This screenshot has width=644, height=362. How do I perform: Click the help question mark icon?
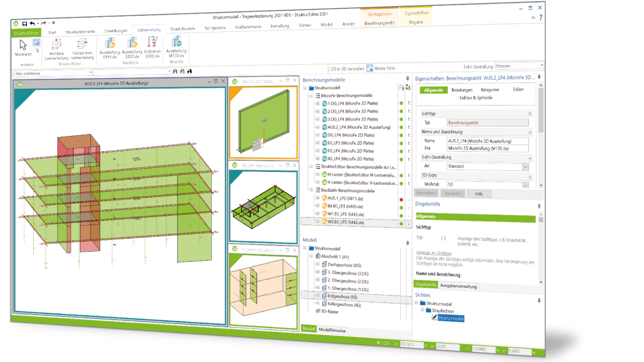click(541, 17)
